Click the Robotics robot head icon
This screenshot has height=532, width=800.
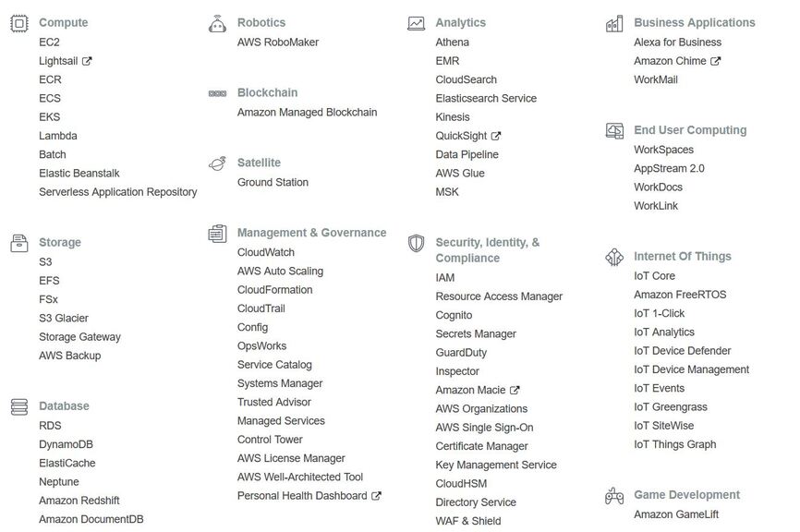(x=217, y=23)
